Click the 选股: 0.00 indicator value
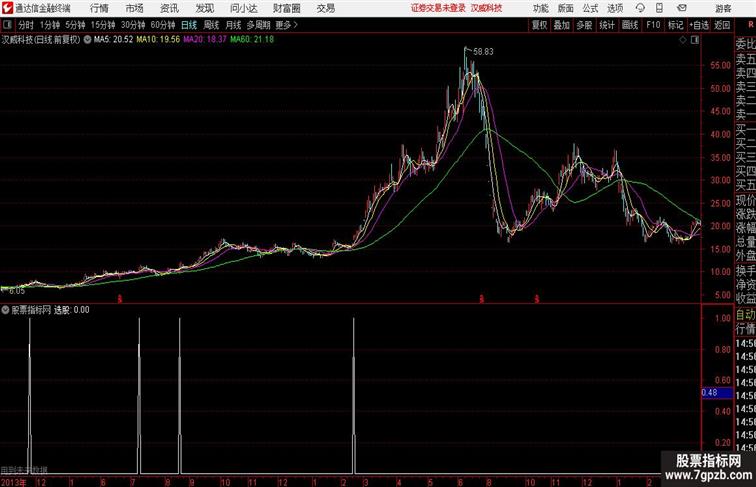The height and width of the screenshot is (487, 756). click(x=71, y=310)
